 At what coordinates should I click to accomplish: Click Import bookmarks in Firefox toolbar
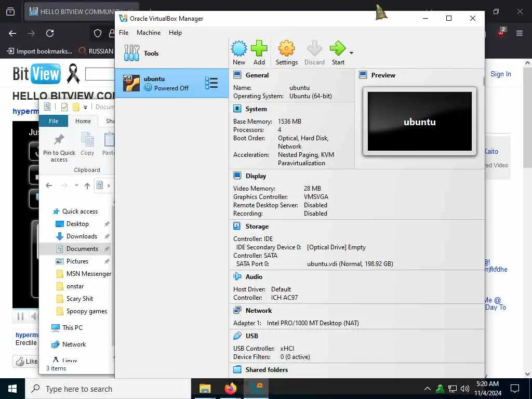pos(40,51)
